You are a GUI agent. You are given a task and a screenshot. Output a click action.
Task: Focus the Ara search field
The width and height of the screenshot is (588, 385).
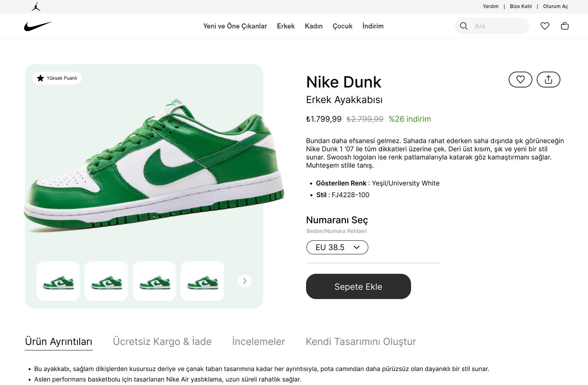pyautogui.click(x=492, y=26)
